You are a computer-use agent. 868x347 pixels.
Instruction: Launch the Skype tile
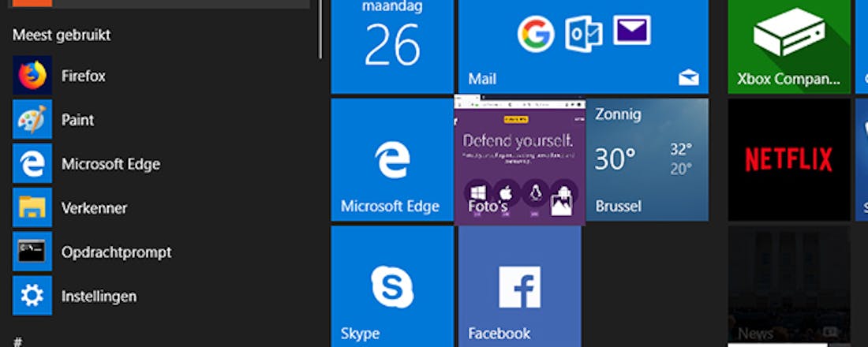click(x=392, y=287)
